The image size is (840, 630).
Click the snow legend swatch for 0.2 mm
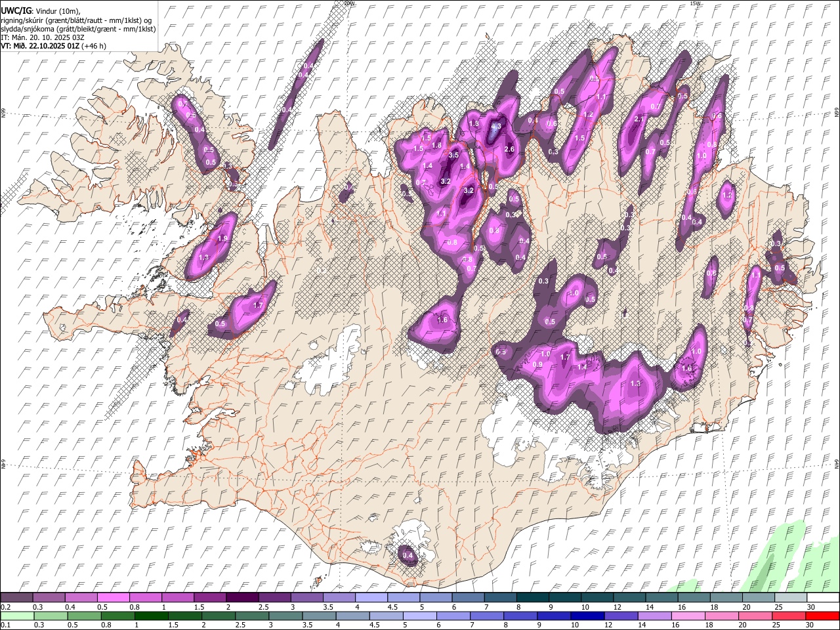(16, 598)
